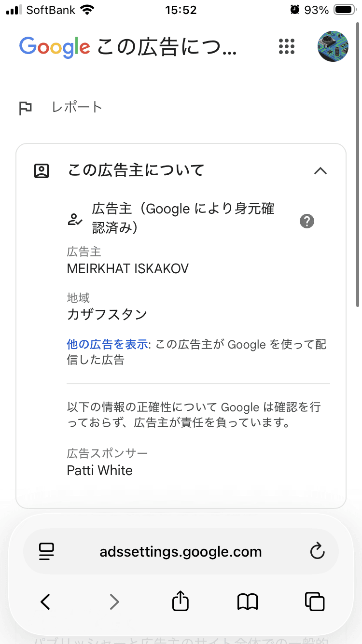This screenshot has width=362, height=644.
Task: Open 他の広告を表示 link
Action: (x=107, y=344)
